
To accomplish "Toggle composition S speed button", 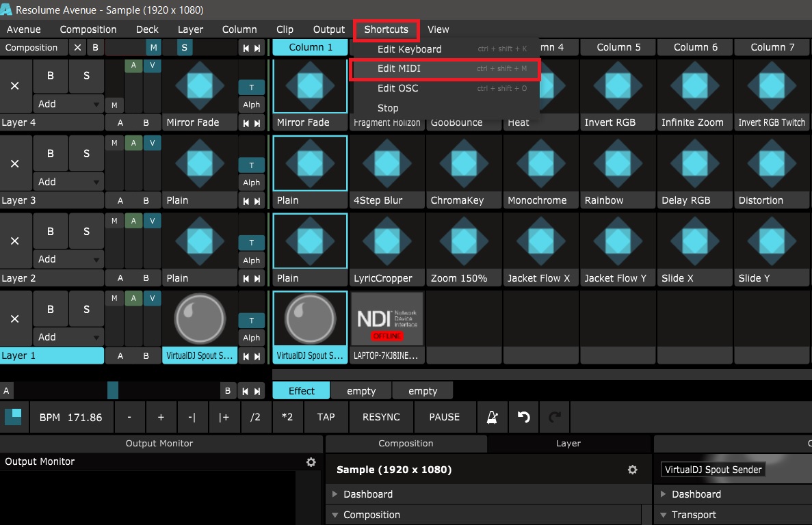I will click(x=184, y=48).
